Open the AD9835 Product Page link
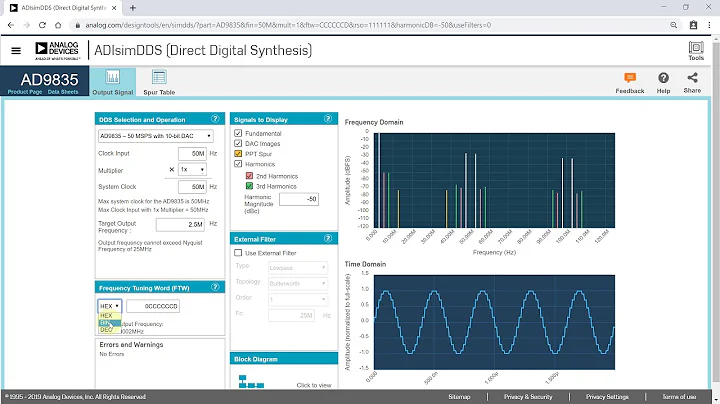The width and height of the screenshot is (720, 404). (25, 92)
